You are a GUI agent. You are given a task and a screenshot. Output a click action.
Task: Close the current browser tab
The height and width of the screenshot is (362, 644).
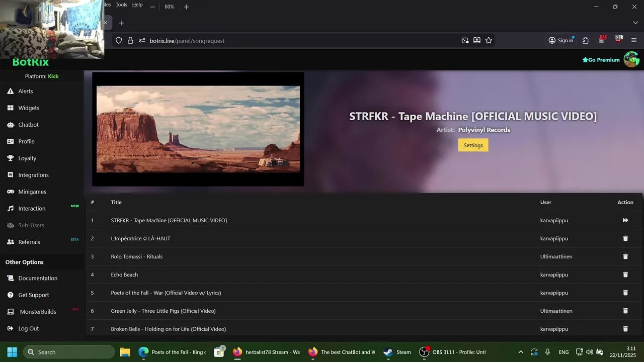[105, 23]
